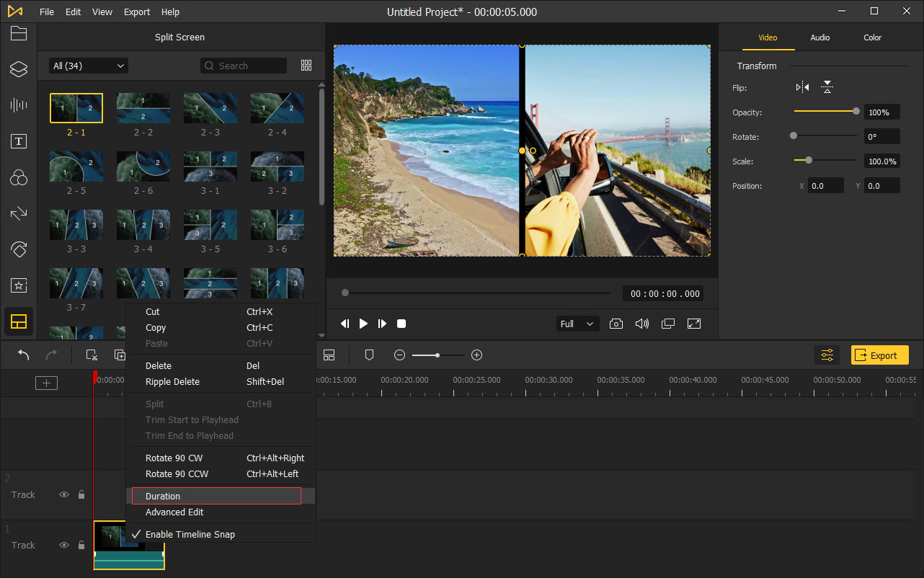Open the All (34) category dropdown
The image size is (924, 578).
point(87,65)
